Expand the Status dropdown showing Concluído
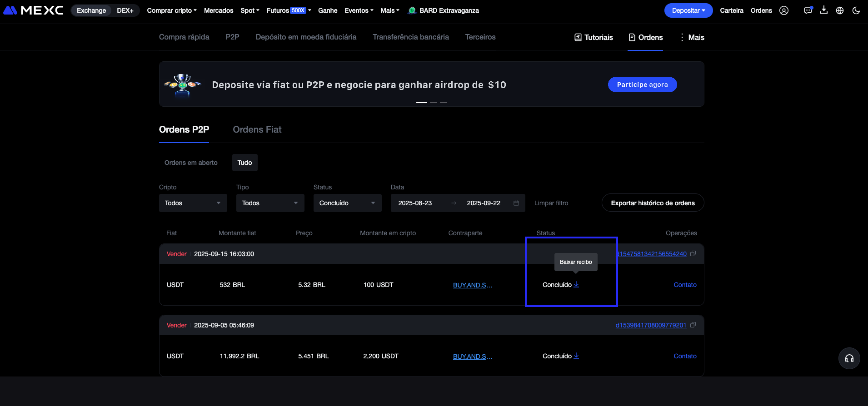 tap(347, 203)
